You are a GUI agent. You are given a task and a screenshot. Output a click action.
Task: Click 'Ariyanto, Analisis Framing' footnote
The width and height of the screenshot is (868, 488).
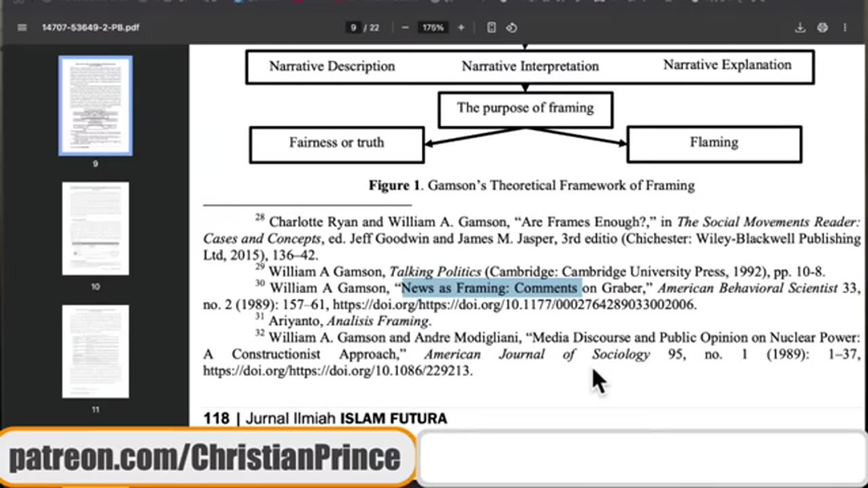click(350, 321)
